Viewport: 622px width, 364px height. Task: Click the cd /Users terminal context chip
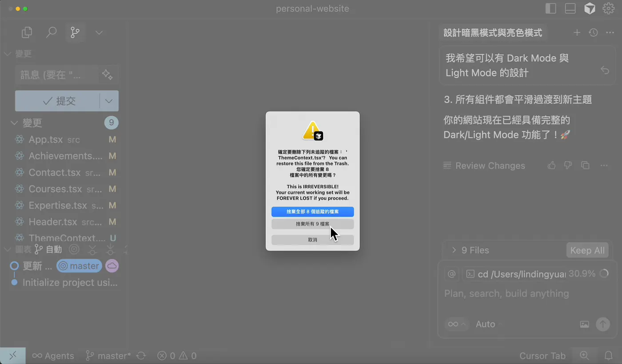[x=514, y=274]
